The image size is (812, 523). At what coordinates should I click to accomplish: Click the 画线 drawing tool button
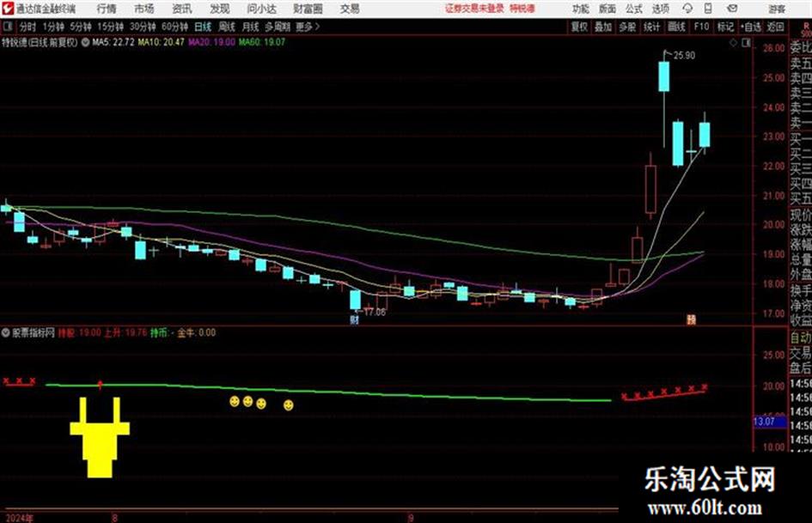tap(677, 27)
